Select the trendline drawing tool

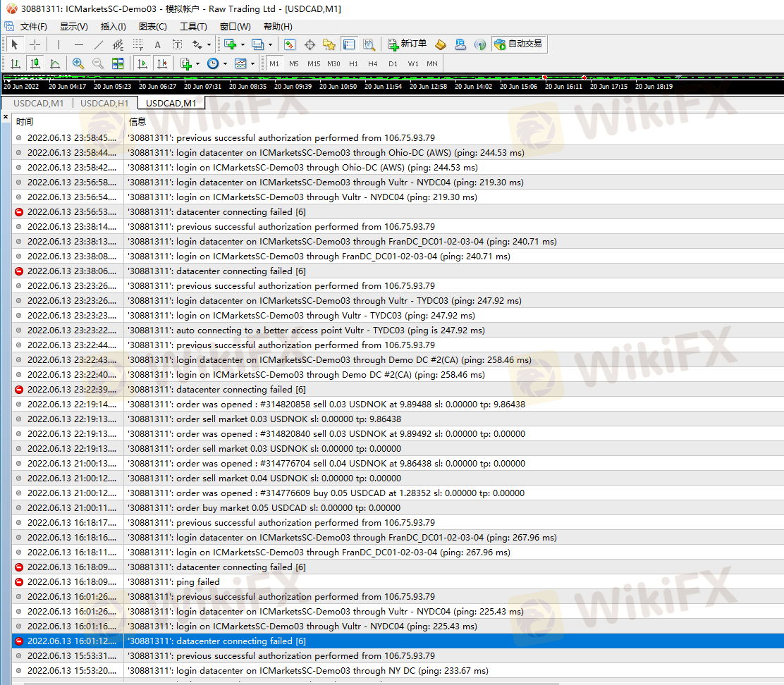coord(99,44)
